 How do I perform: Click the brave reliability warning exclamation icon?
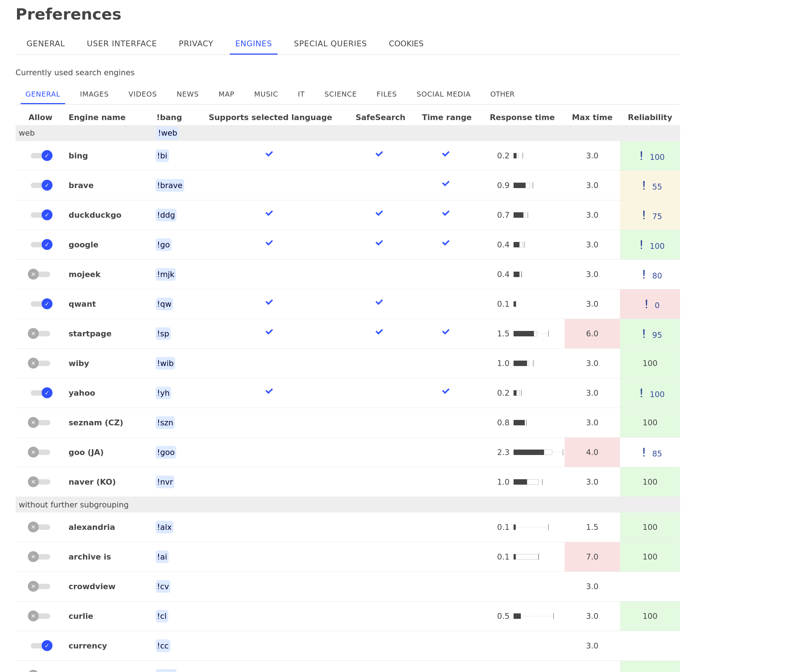(x=644, y=185)
